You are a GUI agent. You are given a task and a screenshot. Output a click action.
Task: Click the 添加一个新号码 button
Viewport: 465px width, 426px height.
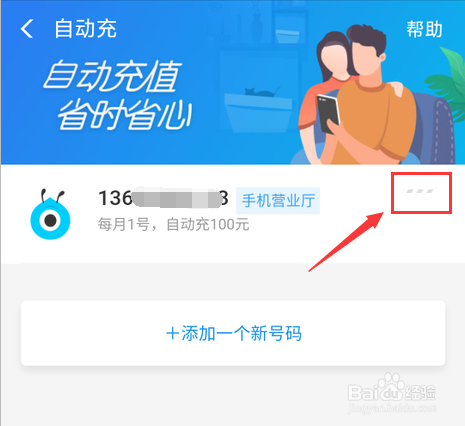pos(233,333)
